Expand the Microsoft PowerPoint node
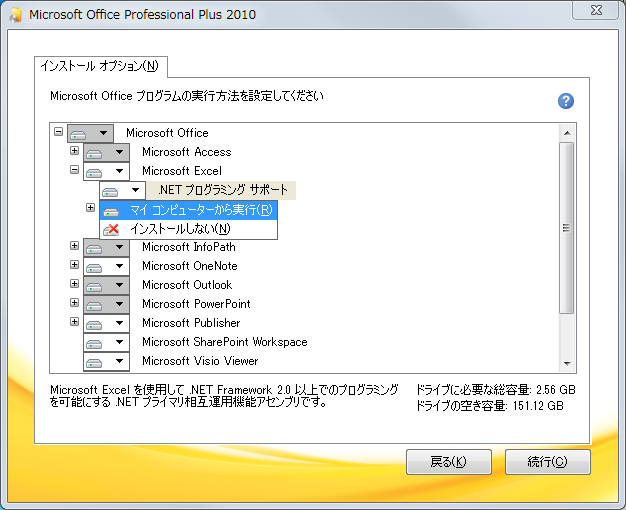Screen dimensions: 626x510 (74, 302)
